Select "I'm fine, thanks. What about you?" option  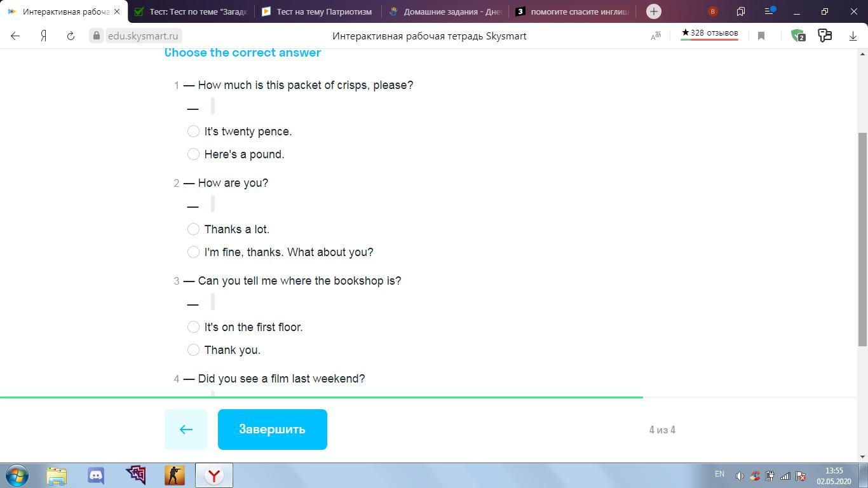(x=194, y=252)
